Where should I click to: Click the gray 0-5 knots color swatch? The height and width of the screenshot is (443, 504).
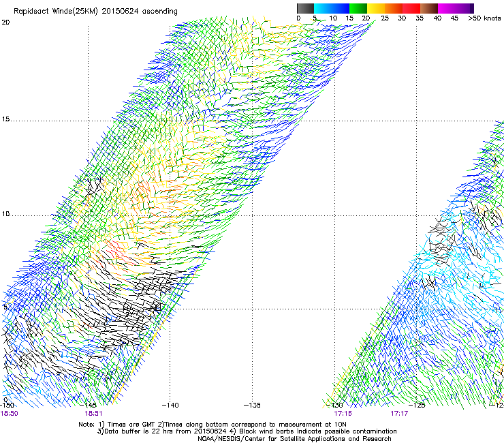point(305,8)
